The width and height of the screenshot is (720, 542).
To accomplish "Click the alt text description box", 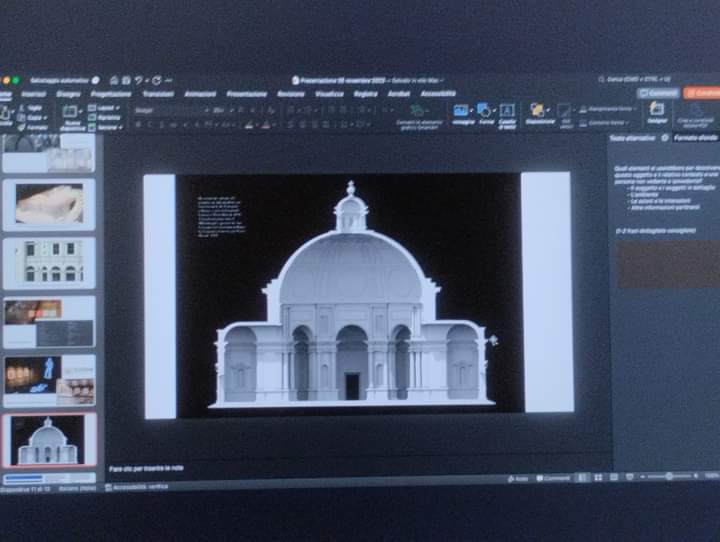I will pyautogui.click(x=667, y=265).
